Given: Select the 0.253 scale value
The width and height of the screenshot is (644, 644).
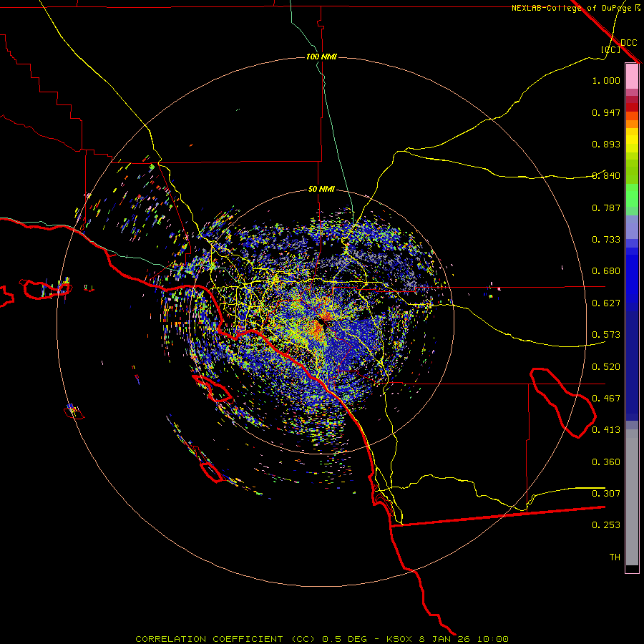Looking at the screenshot, I should click(x=606, y=525).
